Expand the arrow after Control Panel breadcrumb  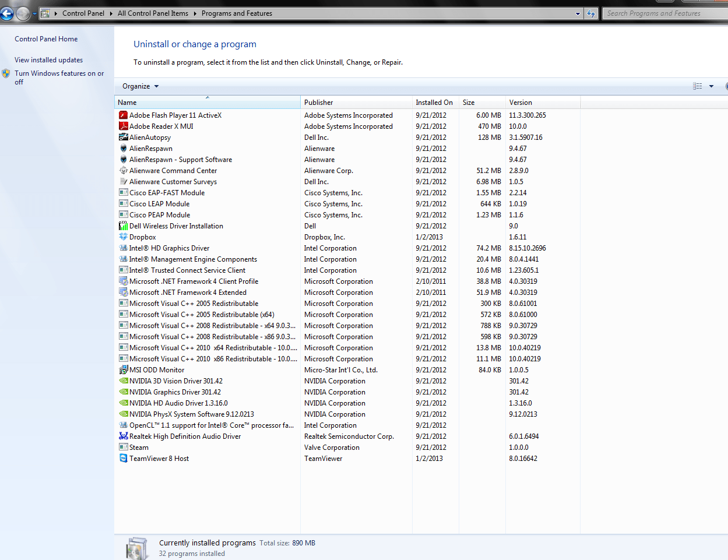pyautogui.click(x=111, y=13)
